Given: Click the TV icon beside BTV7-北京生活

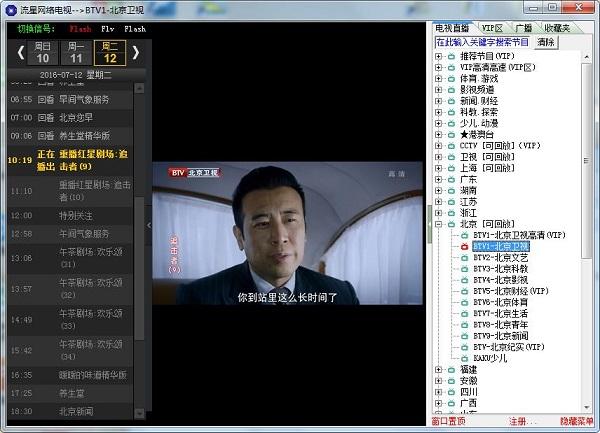Looking at the screenshot, I should click(x=464, y=314).
